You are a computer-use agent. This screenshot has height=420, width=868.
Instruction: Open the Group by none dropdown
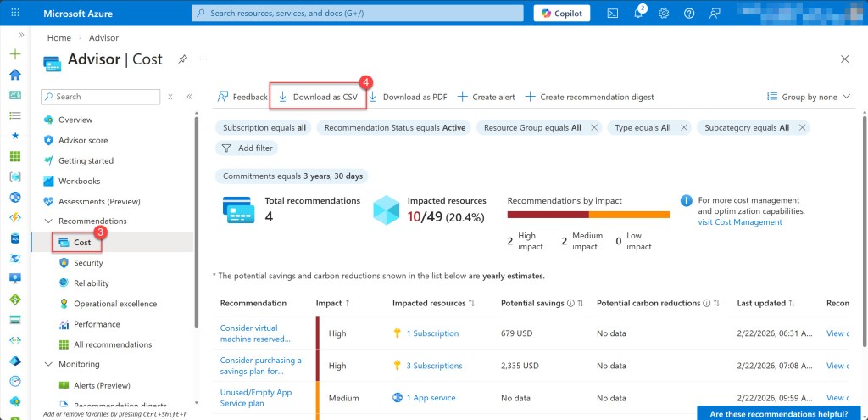[x=809, y=97]
